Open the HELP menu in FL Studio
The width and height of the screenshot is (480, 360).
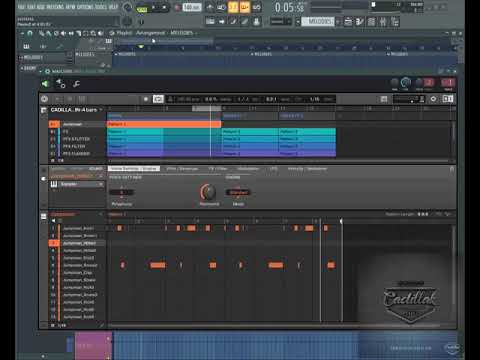(x=113, y=7)
